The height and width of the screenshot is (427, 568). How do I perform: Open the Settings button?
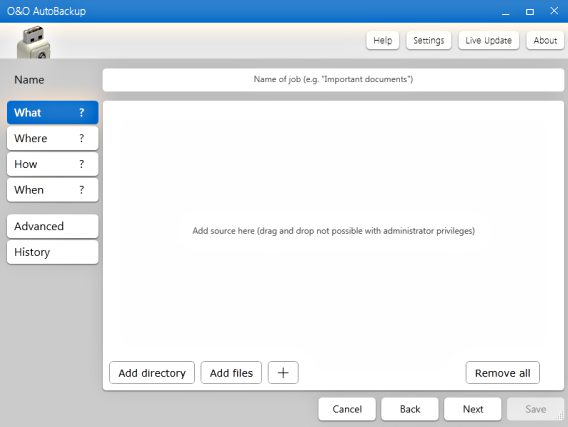[x=429, y=40]
